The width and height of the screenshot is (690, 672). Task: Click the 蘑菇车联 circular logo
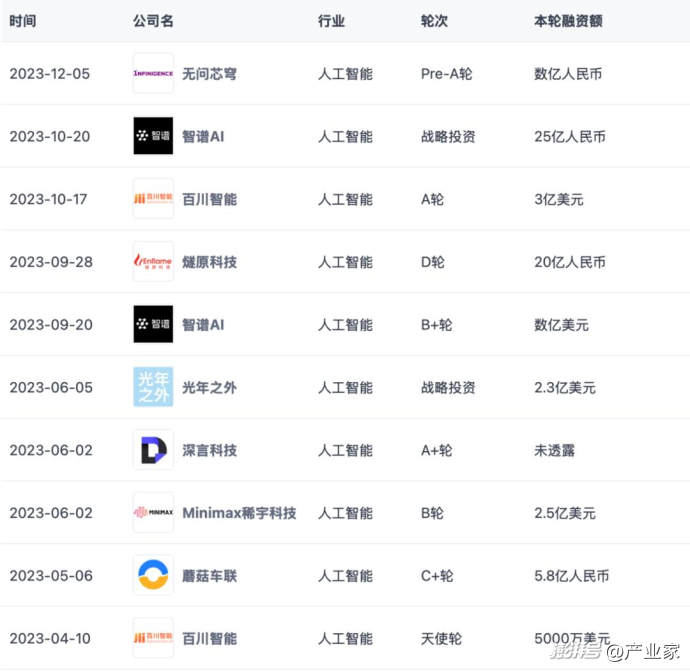point(153,575)
